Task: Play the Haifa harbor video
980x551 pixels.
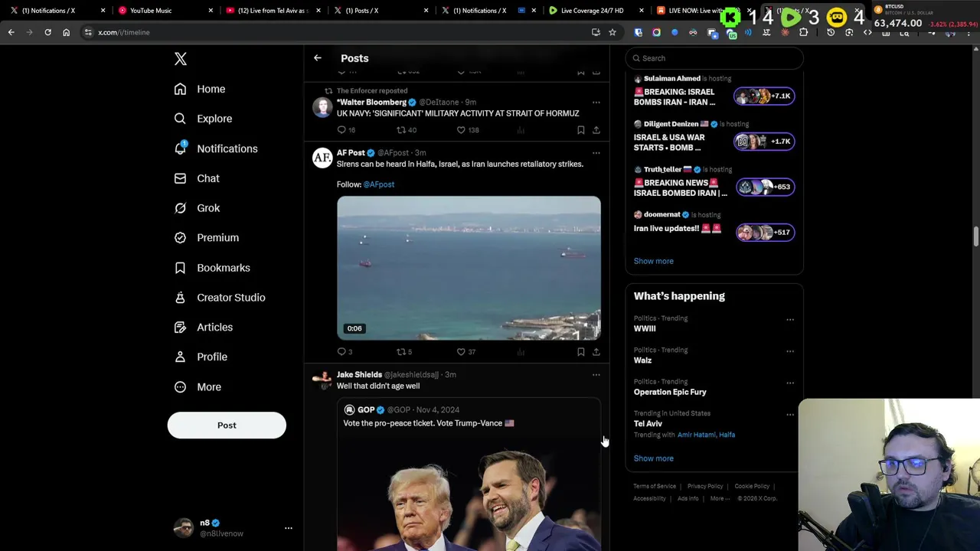Action: pos(469,268)
